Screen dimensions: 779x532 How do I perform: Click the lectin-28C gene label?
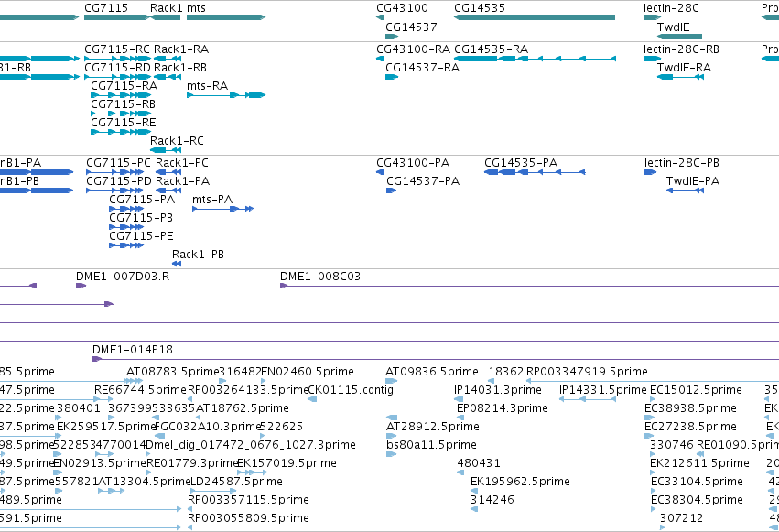(671, 8)
